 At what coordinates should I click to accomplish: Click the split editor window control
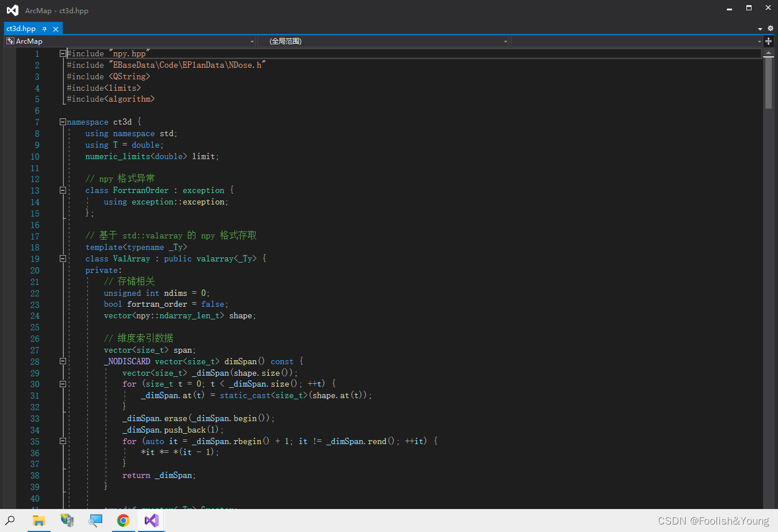click(x=768, y=41)
